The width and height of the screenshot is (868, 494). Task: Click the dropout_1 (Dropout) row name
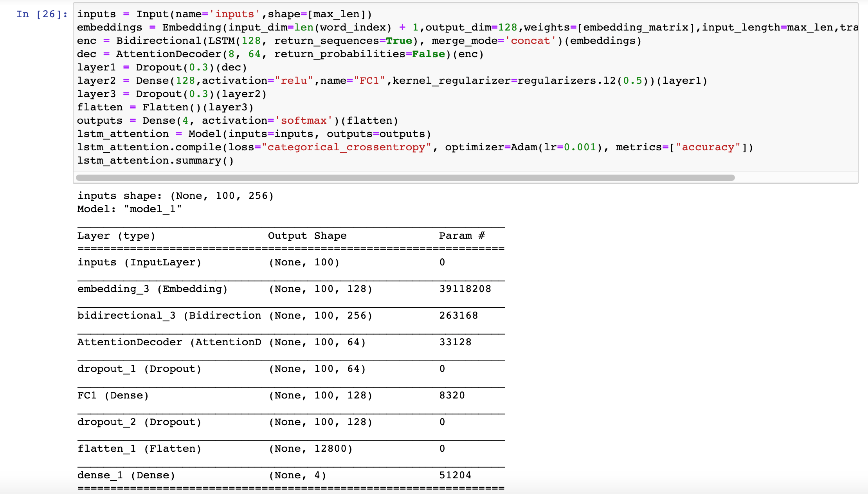[x=139, y=369]
